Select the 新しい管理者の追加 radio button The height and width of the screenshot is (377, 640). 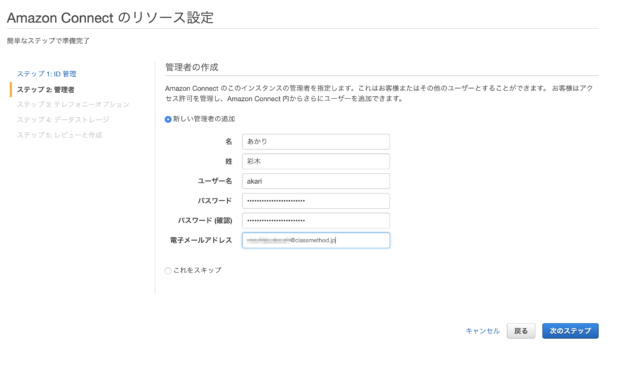point(168,119)
